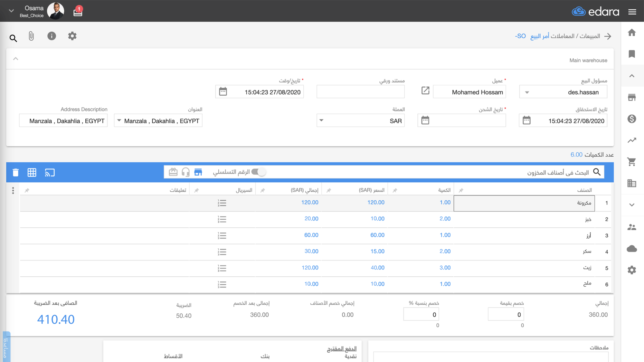The height and width of the screenshot is (362, 644).
Task: Open the shipping date calendar picker
Action: 425,120
